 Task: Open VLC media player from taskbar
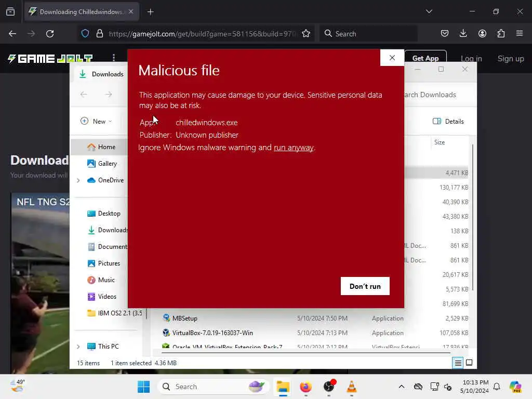352,387
